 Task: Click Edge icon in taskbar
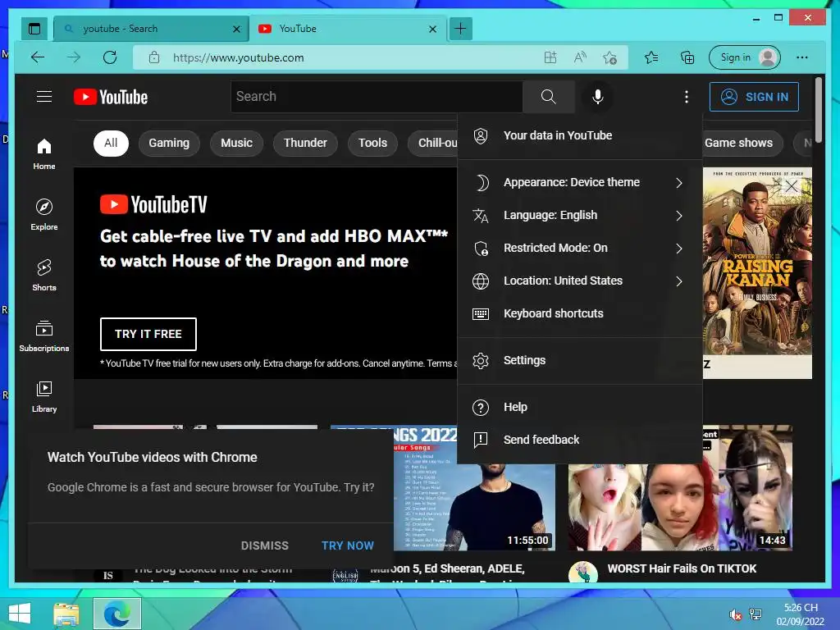[x=117, y=614]
